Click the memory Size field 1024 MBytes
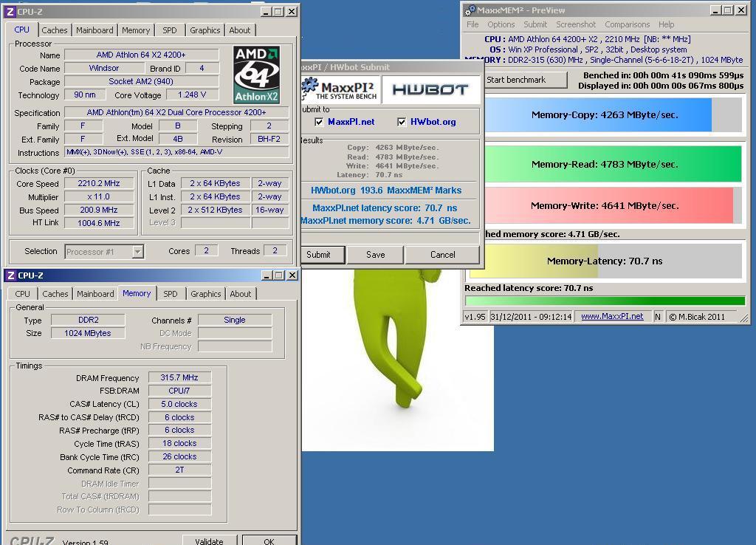This screenshot has height=545, width=756. (x=89, y=333)
